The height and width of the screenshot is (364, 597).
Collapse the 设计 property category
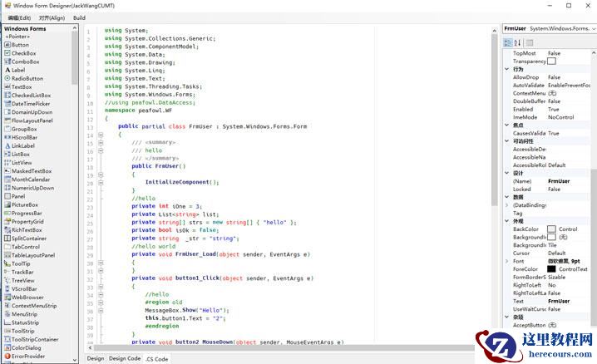506,173
